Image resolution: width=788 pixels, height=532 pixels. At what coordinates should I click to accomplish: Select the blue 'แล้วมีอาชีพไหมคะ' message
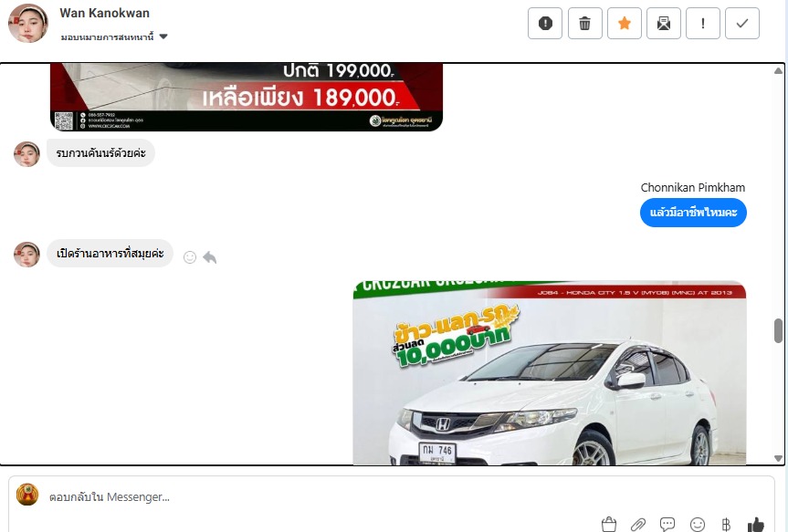pos(693,213)
